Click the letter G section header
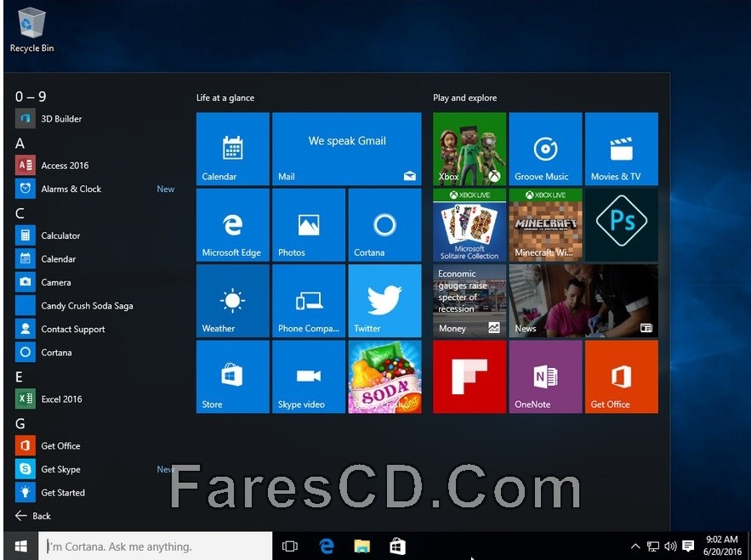Image resolution: width=751 pixels, height=560 pixels. (x=20, y=423)
